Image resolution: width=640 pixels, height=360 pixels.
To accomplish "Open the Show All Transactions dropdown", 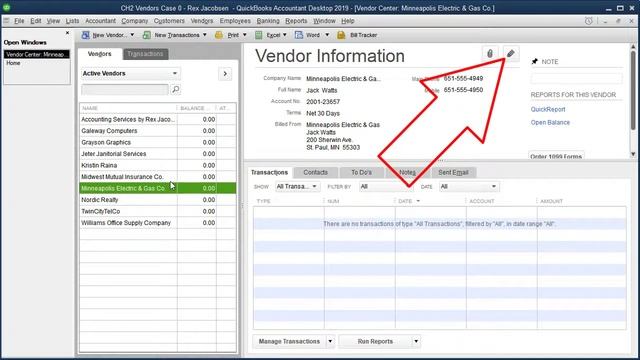I will (297, 187).
